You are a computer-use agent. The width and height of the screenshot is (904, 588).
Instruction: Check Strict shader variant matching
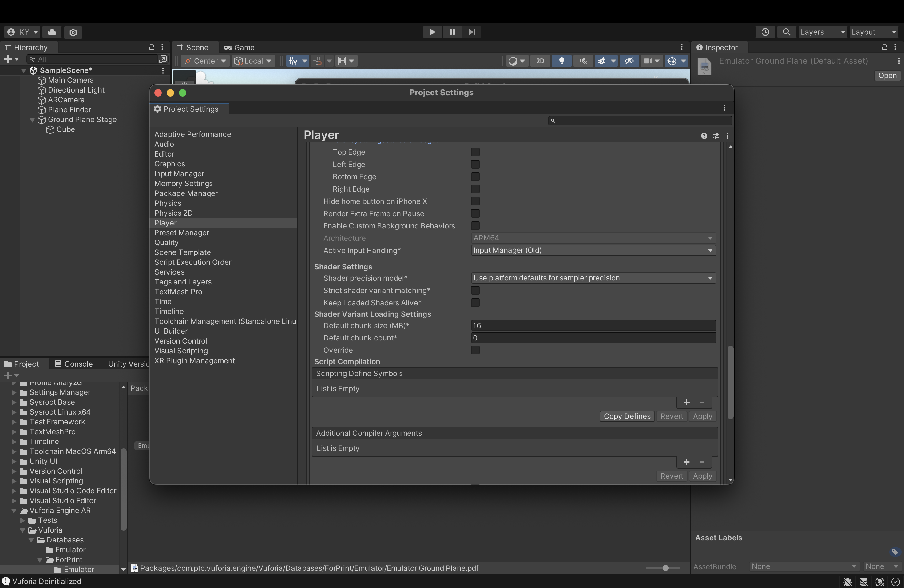point(475,291)
